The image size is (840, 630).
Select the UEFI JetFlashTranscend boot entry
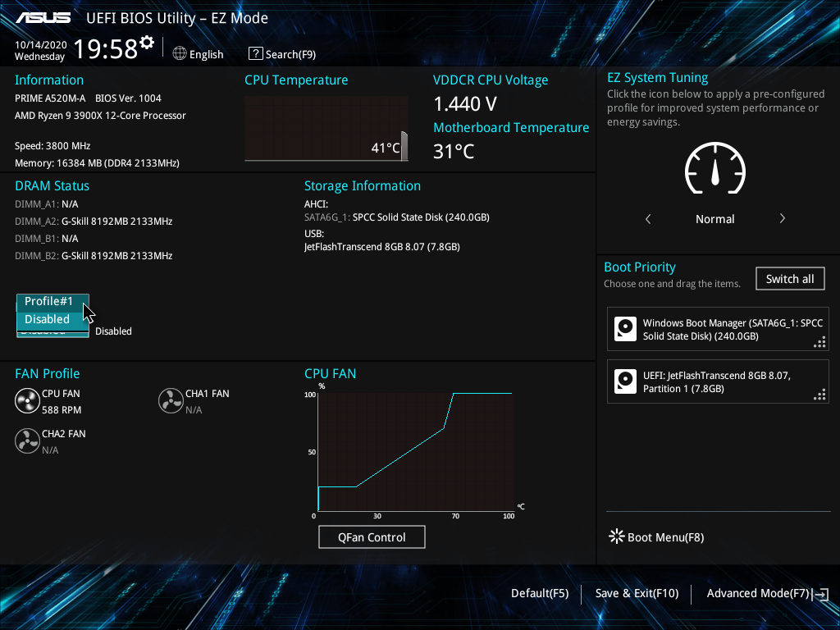click(x=718, y=381)
